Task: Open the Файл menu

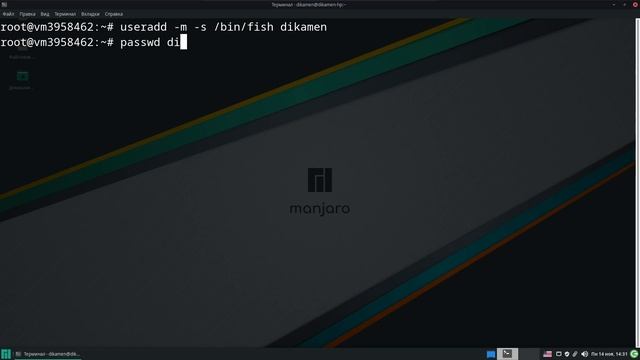Action: pyautogui.click(x=8, y=14)
